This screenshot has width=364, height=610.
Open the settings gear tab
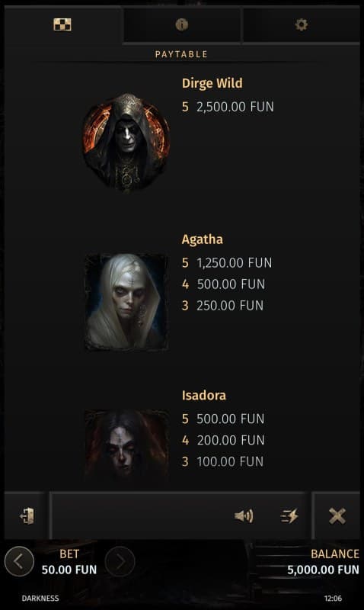point(301,24)
